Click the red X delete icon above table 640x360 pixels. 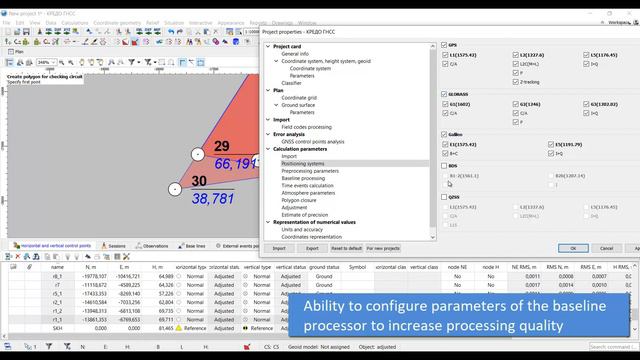pos(18,256)
